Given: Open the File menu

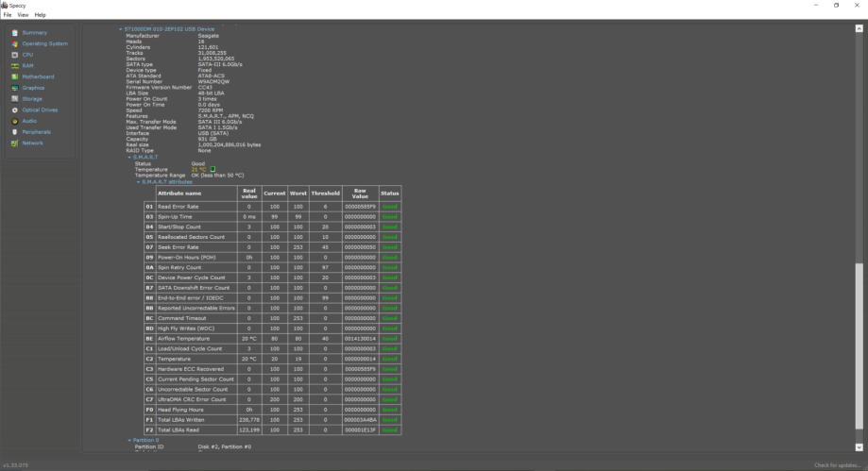Looking at the screenshot, I should coord(8,15).
